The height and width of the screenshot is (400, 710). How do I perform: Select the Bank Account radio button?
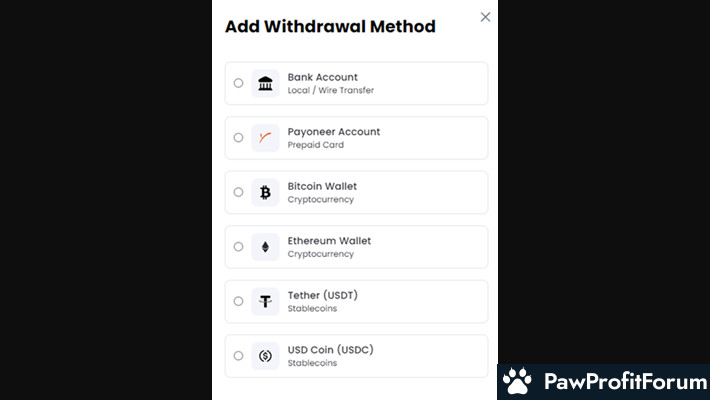[238, 83]
